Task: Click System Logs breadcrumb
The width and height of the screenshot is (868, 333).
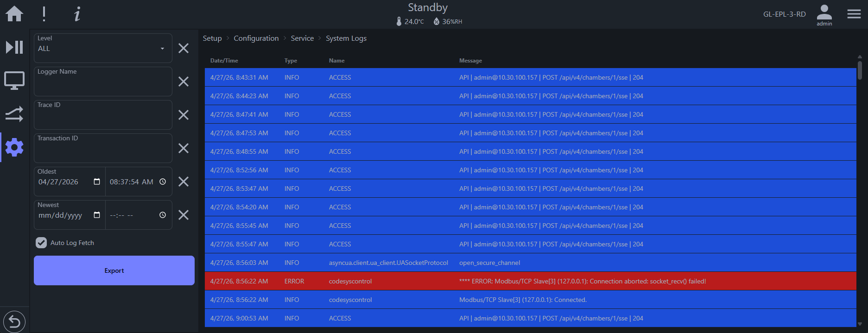Action: 346,38
